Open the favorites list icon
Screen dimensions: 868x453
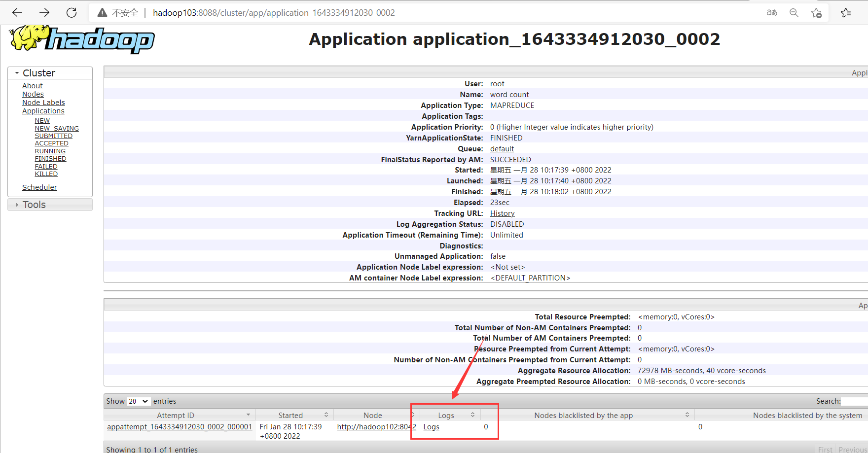846,13
